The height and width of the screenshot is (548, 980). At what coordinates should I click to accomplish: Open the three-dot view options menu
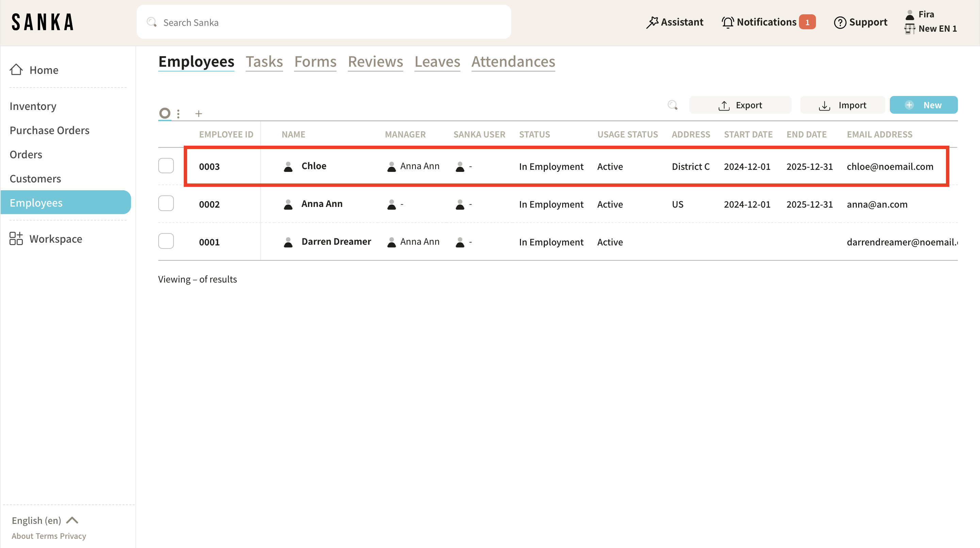click(x=178, y=113)
